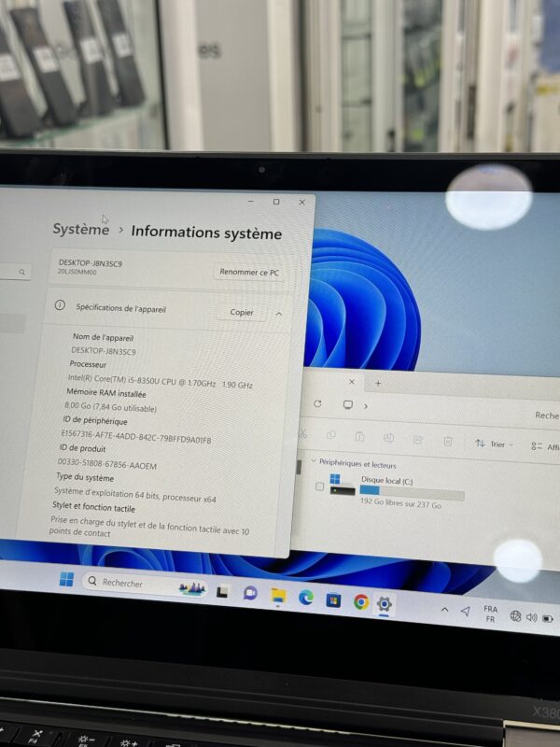The image size is (560, 747).
Task: Refresh the File Explorer view
Action: (317, 403)
